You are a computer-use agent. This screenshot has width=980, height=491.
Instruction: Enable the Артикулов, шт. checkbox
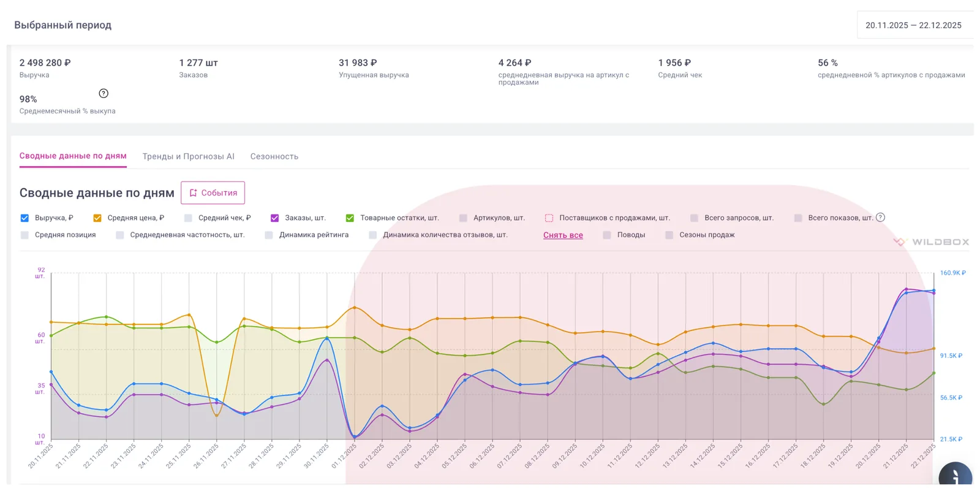point(463,218)
